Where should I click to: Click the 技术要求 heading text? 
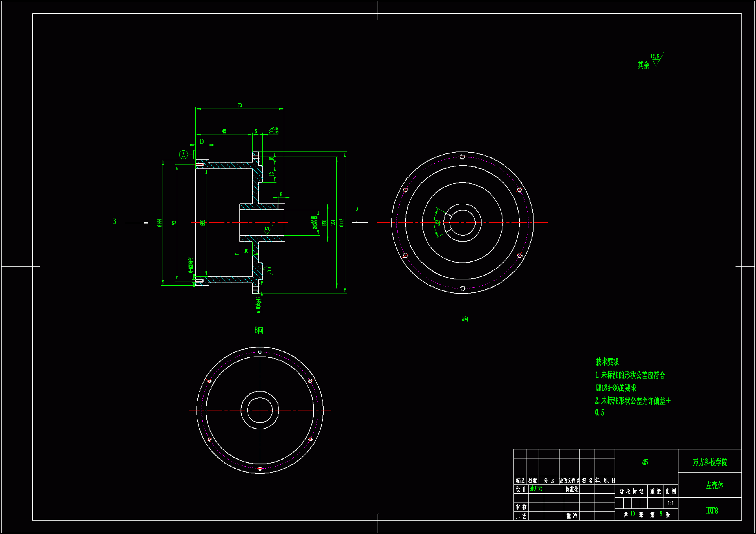607,362
